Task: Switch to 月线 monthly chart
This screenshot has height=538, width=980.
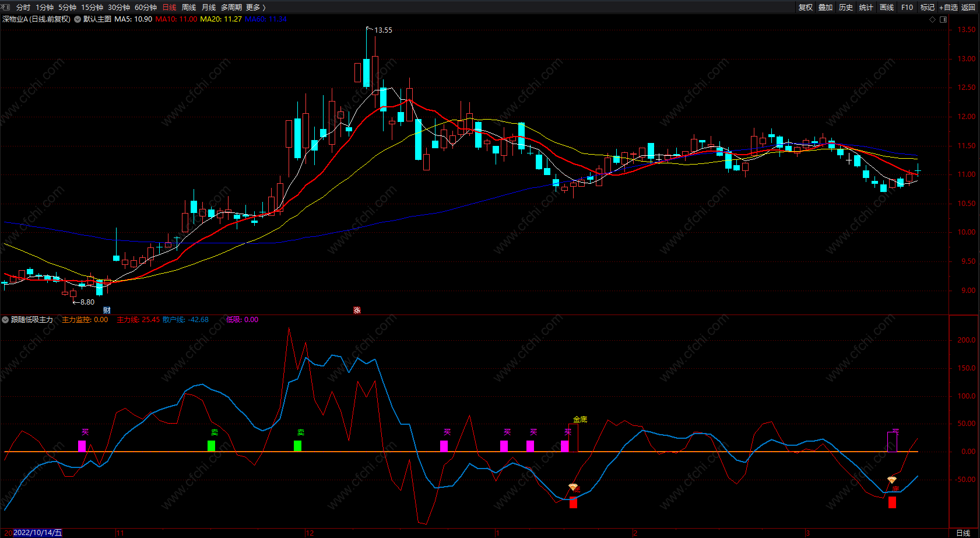Action: pyautogui.click(x=209, y=8)
